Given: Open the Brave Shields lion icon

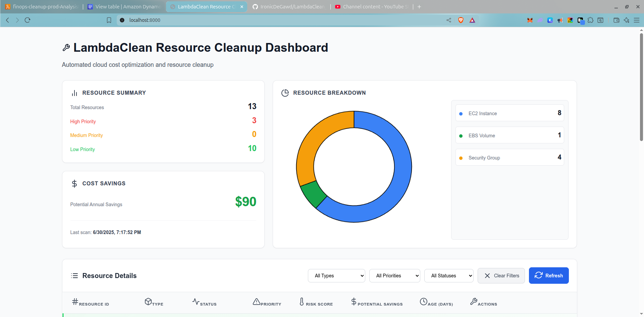Looking at the screenshot, I should click(x=461, y=20).
